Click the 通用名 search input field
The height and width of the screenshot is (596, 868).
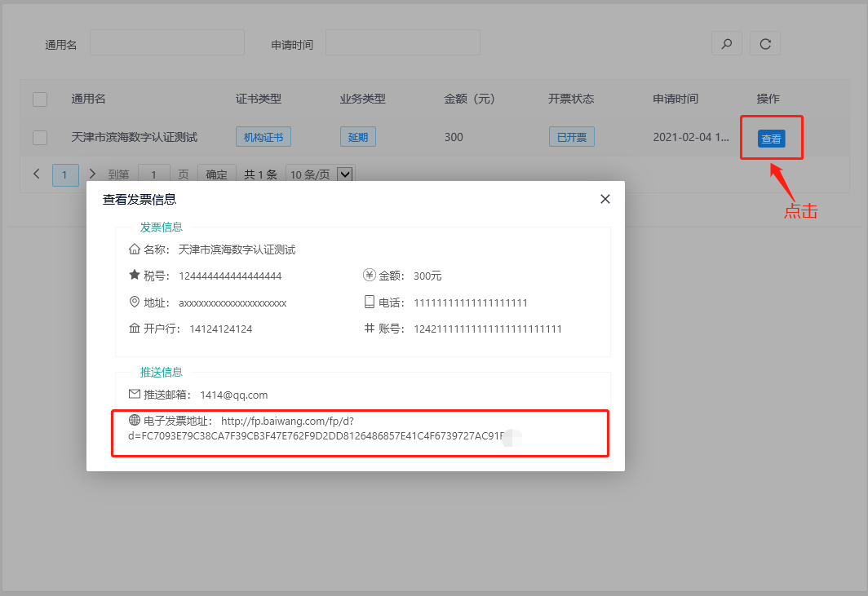[166, 43]
